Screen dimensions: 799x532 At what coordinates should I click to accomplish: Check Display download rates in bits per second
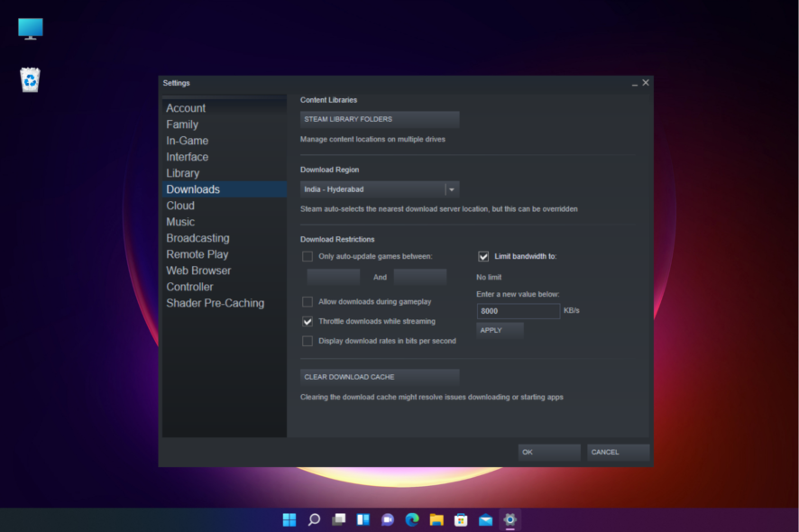click(307, 341)
